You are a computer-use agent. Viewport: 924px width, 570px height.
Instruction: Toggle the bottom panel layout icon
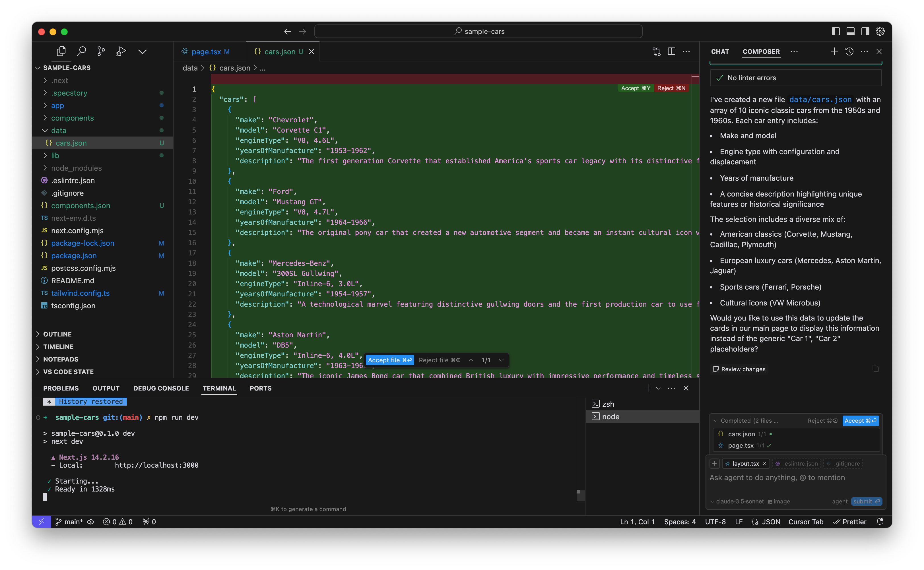(850, 31)
